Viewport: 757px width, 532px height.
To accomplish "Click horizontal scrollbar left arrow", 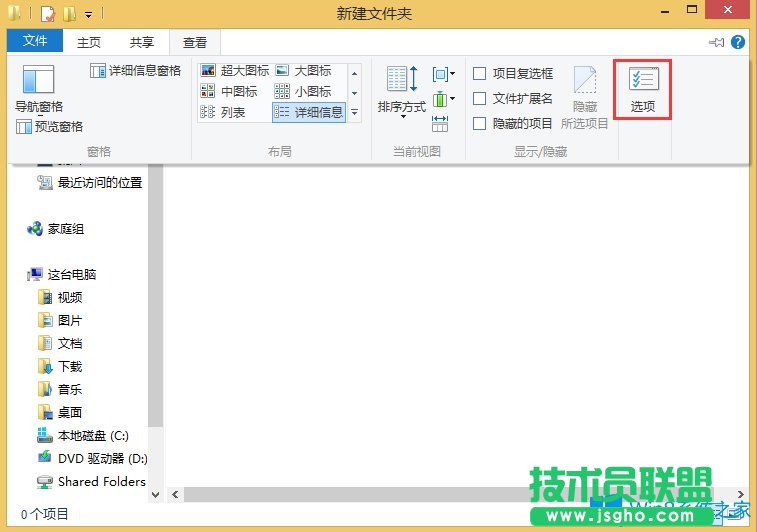I will pyautogui.click(x=175, y=494).
